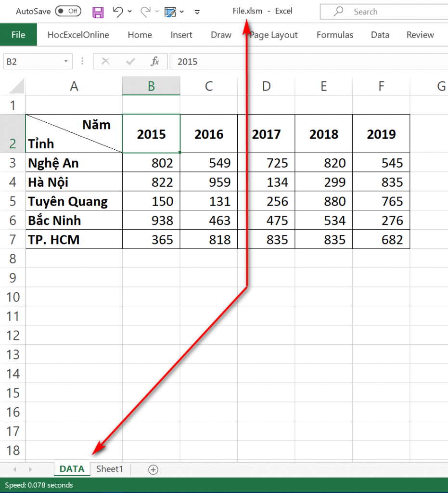The image size is (448, 493).
Task: Expand the Name Box dropdown arrow
Action: (x=66, y=62)
